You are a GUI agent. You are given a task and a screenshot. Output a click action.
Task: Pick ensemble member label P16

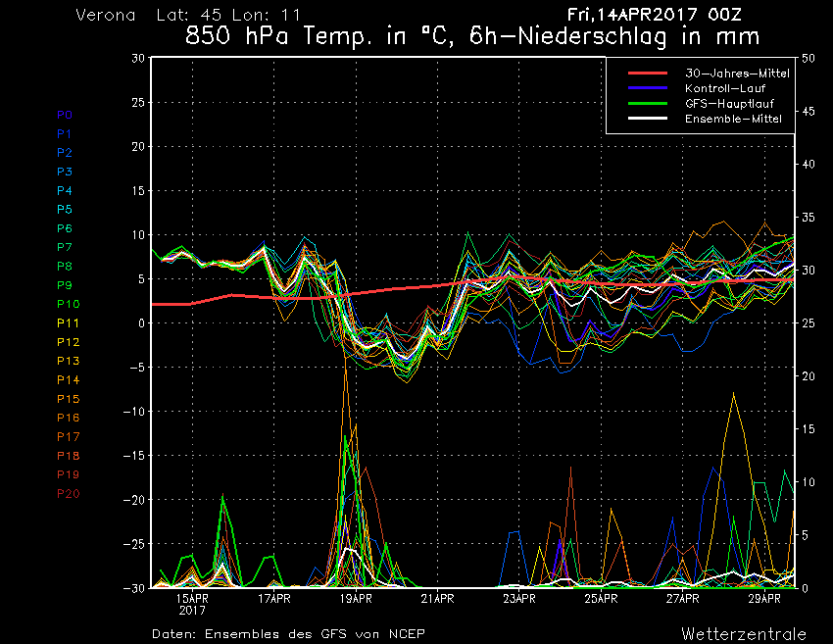click(x=68, y=418)
